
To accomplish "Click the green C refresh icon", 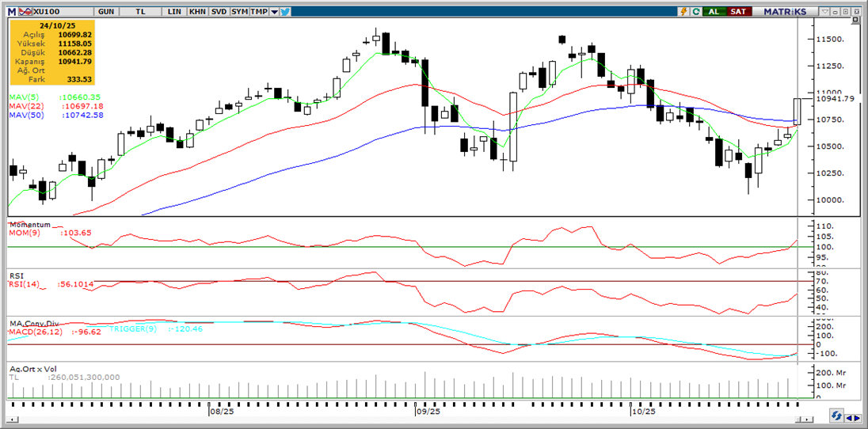I will (x=695, y=12).
